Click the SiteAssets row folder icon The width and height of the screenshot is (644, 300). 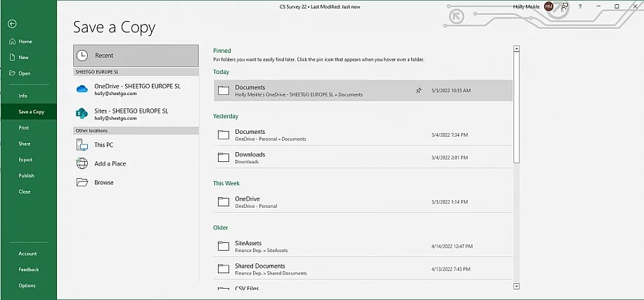(224, 246)
